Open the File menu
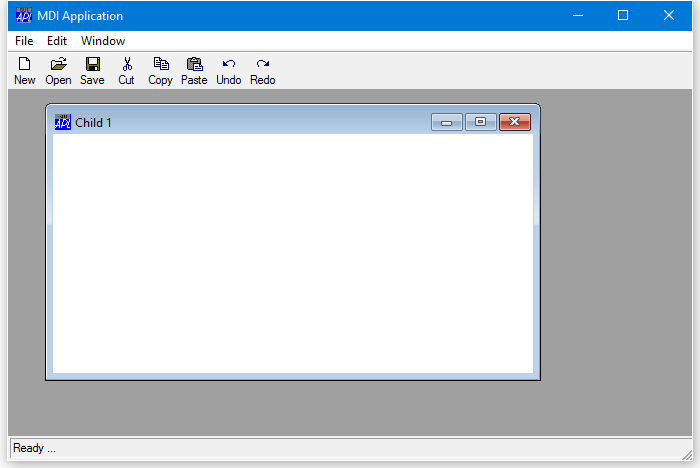Screen dimensions: 700x468 tap(24, 41)
